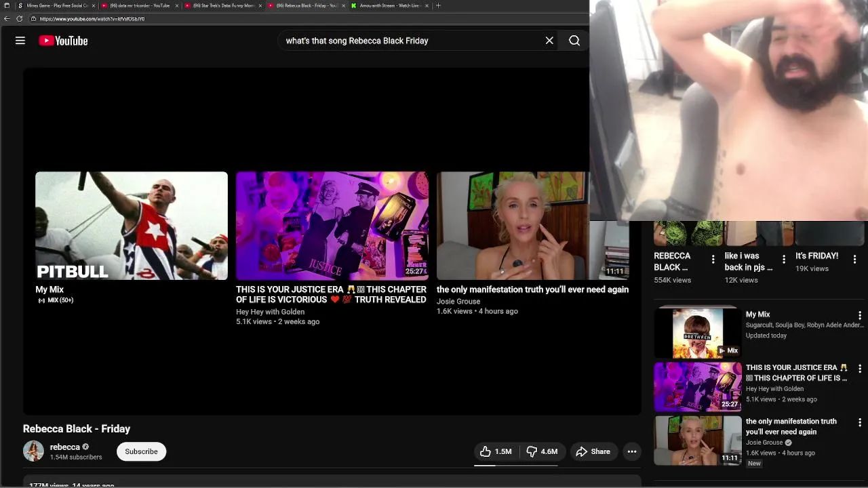Open the three-dot more actions menu below video
Viewport: 868px width, 488px height.
pyautogui.click(x=632, y=451)
